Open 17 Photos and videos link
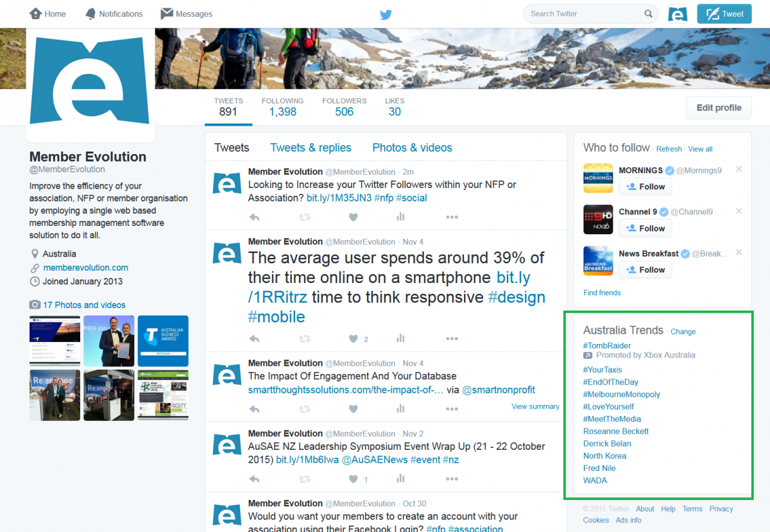 tap(84, 305)
